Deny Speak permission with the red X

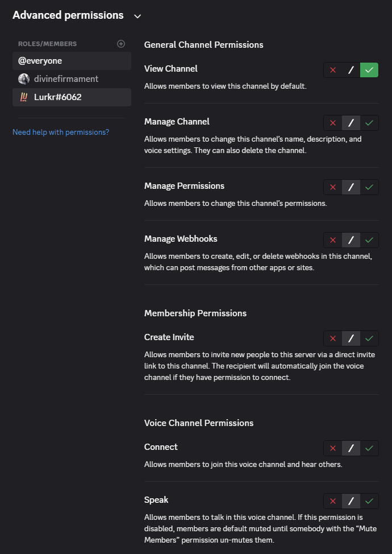(333, 501)
